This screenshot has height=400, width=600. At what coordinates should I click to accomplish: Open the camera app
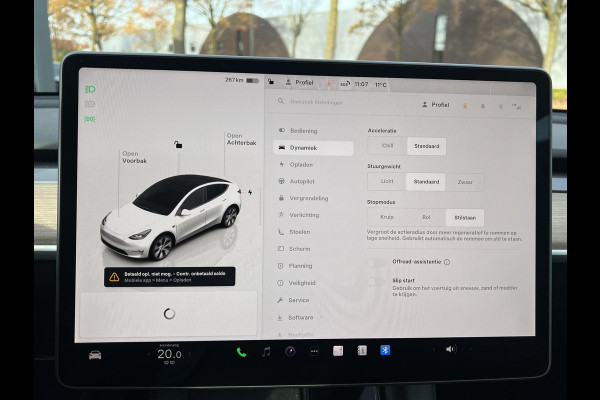[290, 351]
